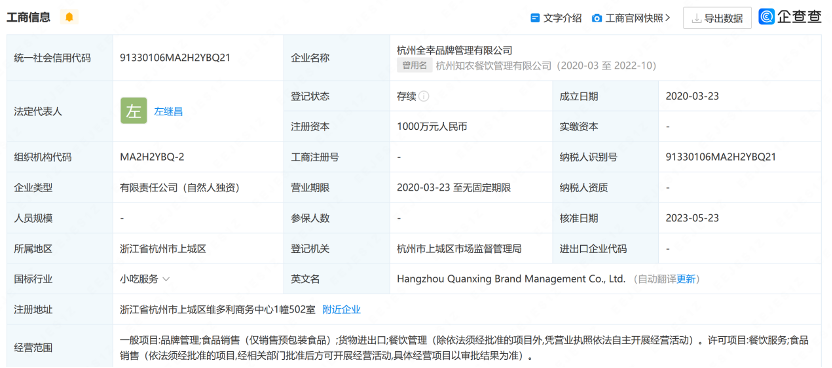The height and width of the screenshot is (368, 832).
Task: Select credit code 91330106MA2H2YBQ21 under 统一社会信用代码
Action: pos(175,58)
